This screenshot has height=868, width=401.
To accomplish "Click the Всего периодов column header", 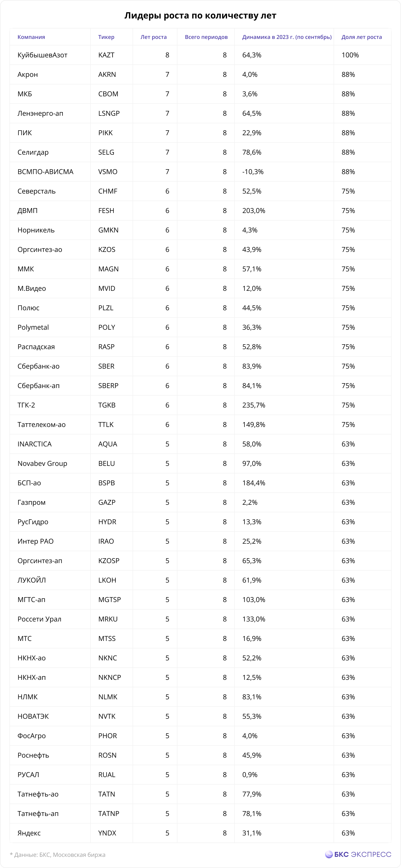I will tap(206, 37).
